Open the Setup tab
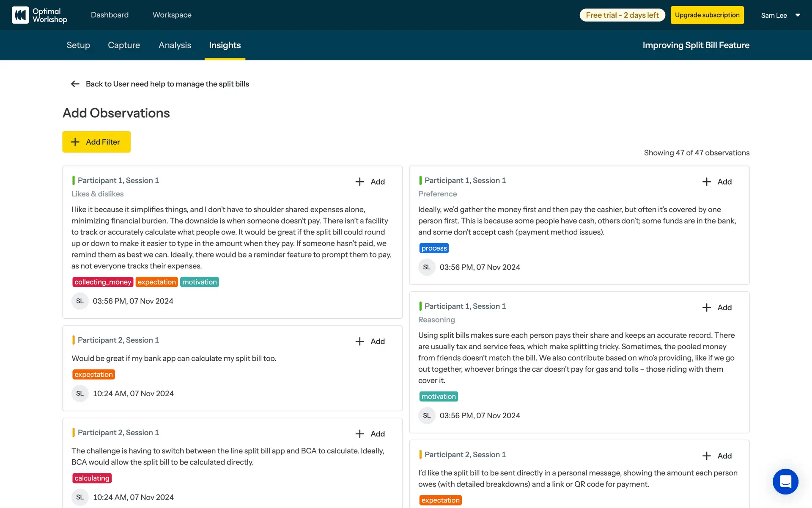This screenshot has height=508, width=812. click(78, 45)
